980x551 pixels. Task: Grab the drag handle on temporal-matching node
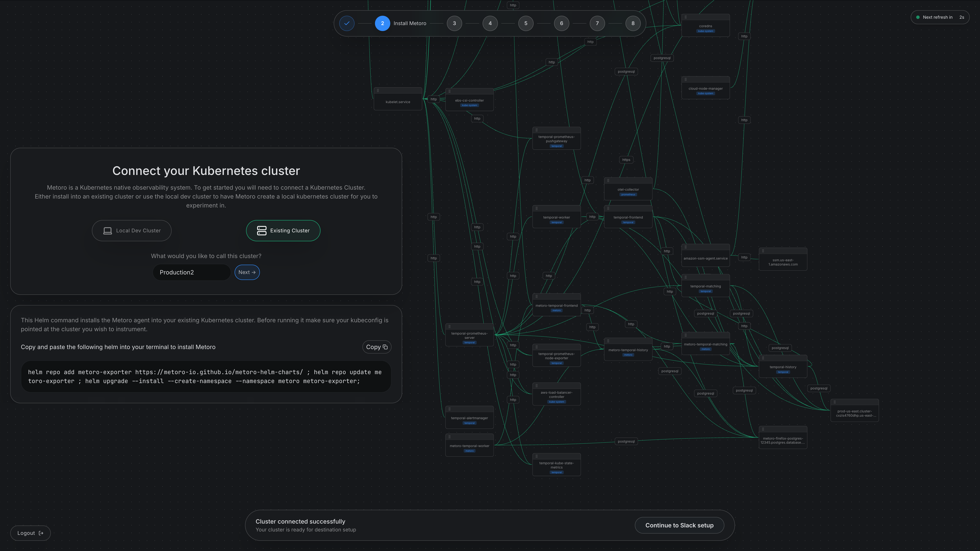pos(685,277)
